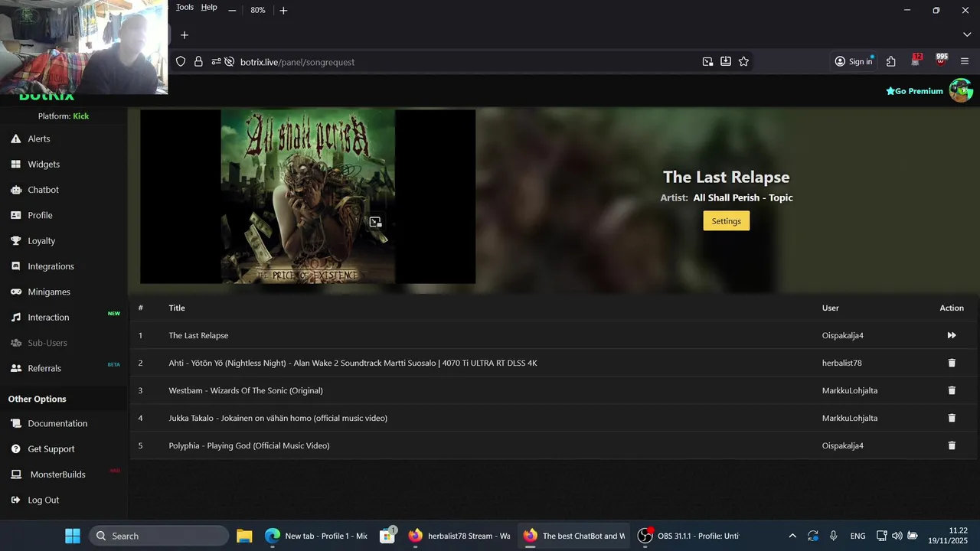Zoom out with the minus button
The image size is (980, 551).
click(232, 10)
